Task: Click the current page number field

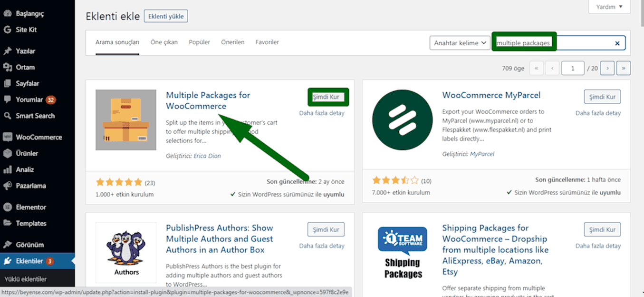Action: pos(573,68)
